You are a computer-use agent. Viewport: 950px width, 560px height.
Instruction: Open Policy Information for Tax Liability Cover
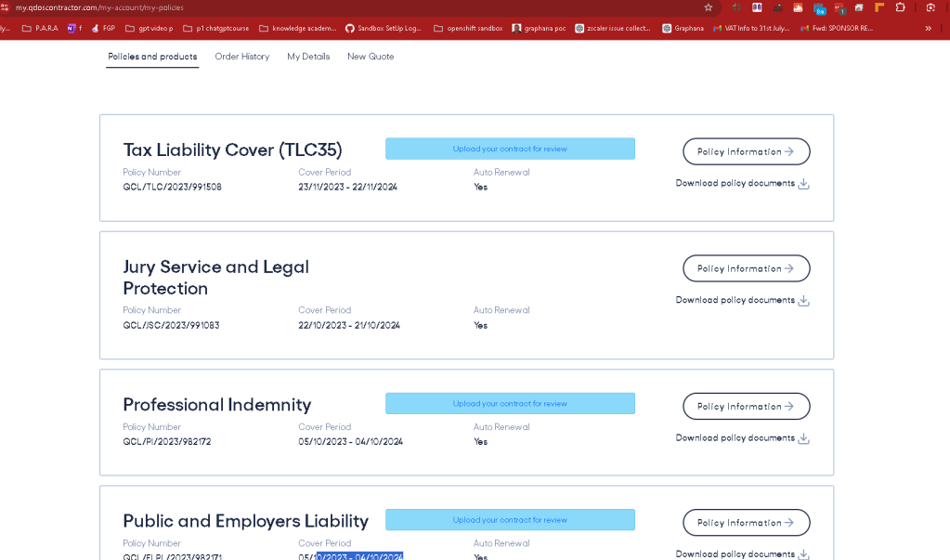pos(747,151)
